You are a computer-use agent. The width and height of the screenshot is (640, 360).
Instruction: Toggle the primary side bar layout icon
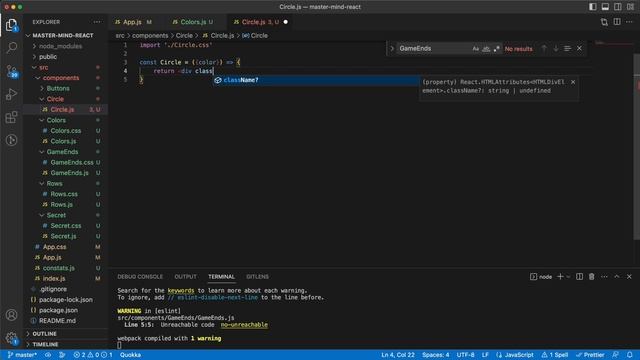click(x=593, y=7)
